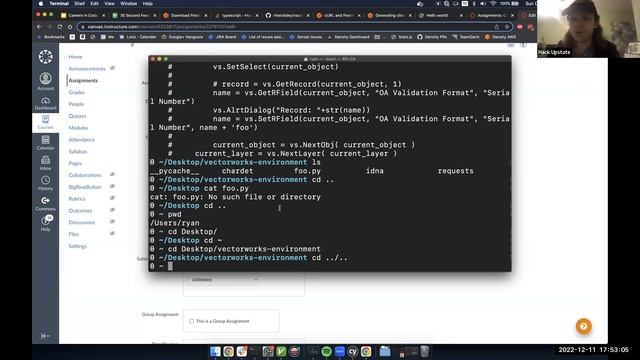The width and height of the screenshot is (640, 360).
Task: Switch to the 'Careers in Code' Chrome tab
Action: 83,16
